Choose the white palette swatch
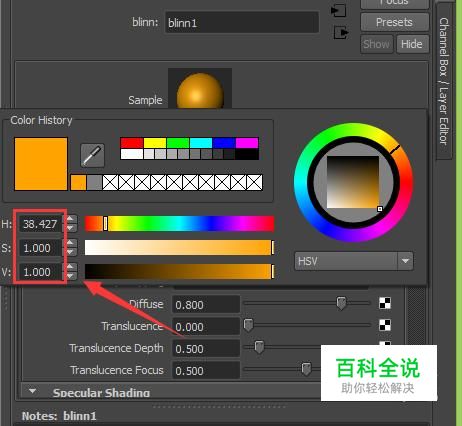The image size is (462, 426). [132, 154]
